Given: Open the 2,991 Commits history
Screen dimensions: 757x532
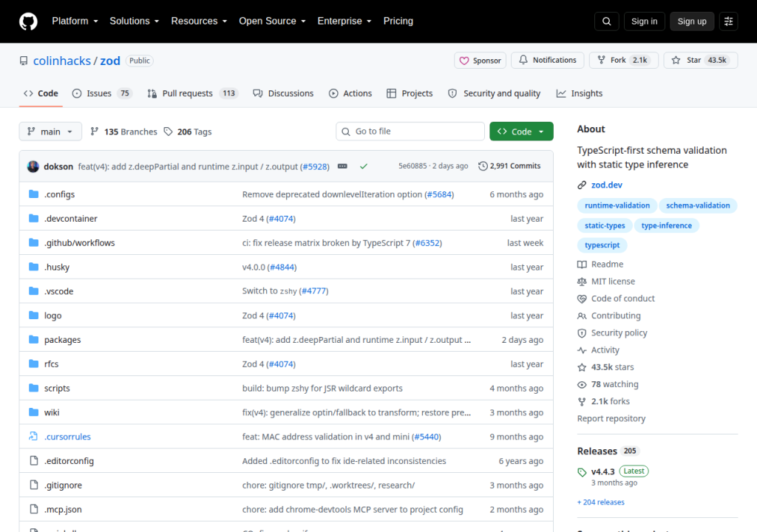Looking at the screenshot, I should (509, 166).
